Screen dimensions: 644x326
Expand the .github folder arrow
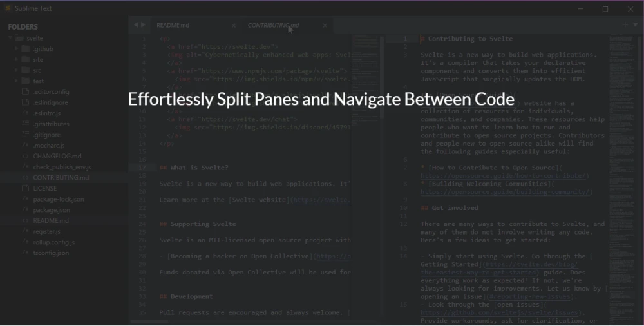point(17,48)
